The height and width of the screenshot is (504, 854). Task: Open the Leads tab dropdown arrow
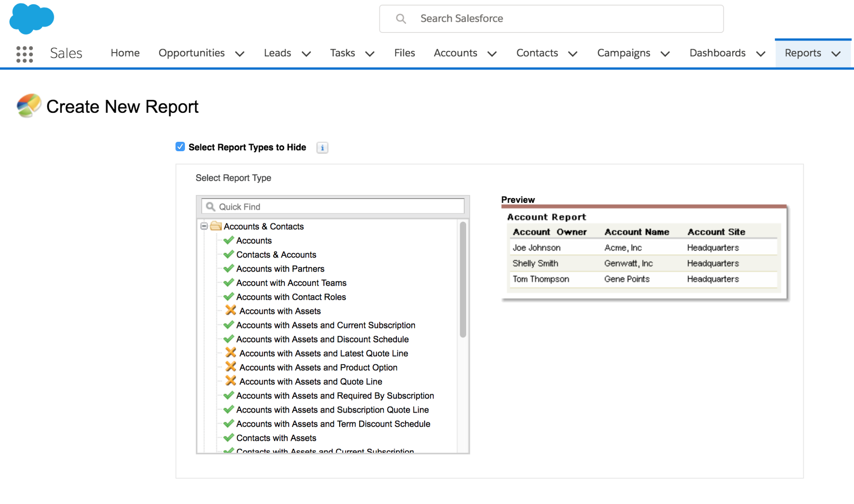tap(306, 54)
